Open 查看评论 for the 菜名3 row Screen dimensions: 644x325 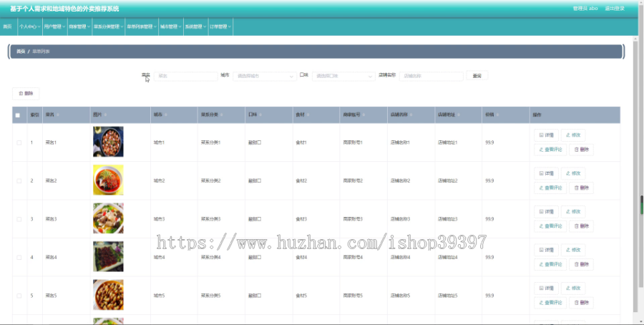pos(550,226)
